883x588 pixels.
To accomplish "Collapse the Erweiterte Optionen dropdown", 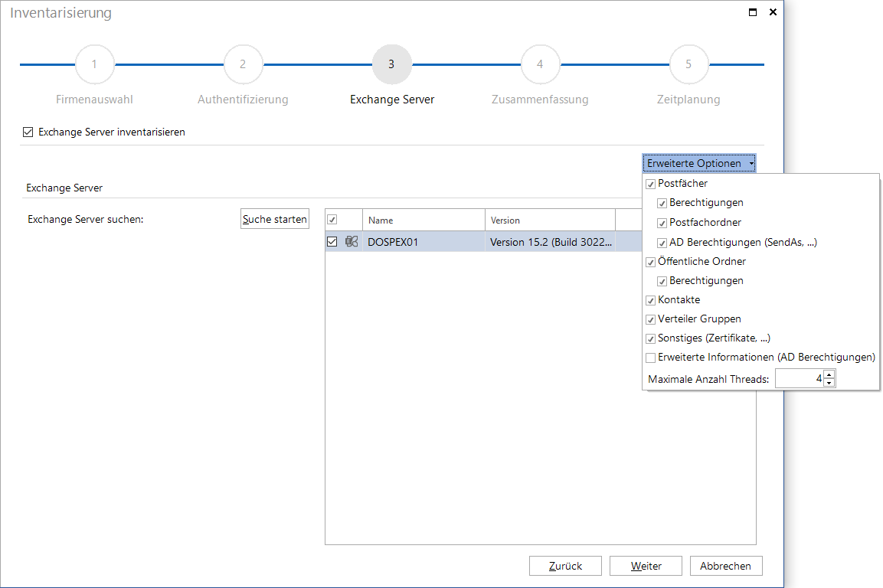I will click(x=699, y=163).
